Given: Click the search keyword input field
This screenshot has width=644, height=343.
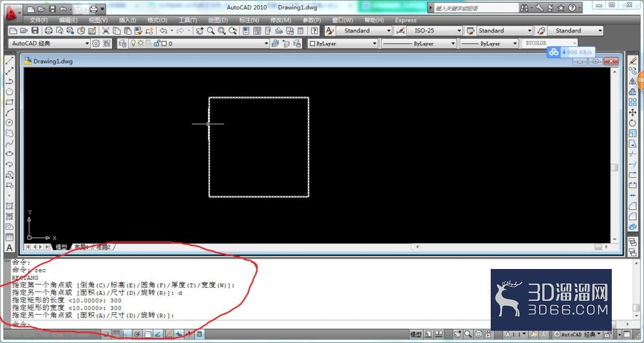Looking at the screenshot, I should (x=475, y=8).
